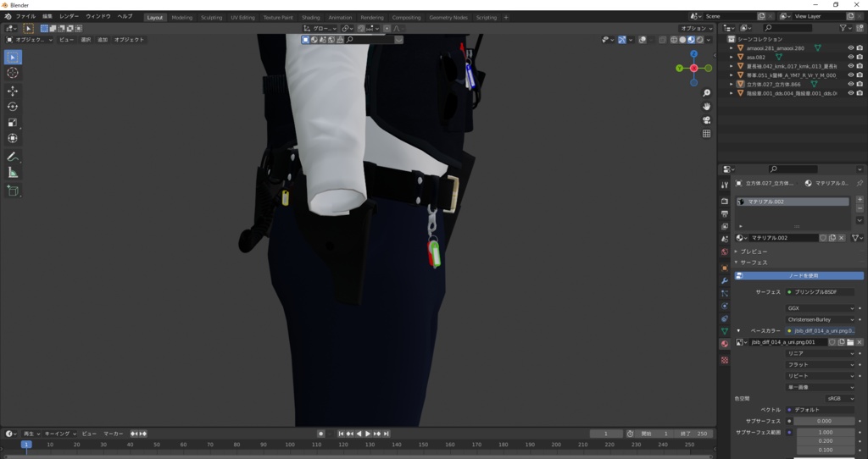Click the Z axis on navigation gizmo
868x459 pixels.
point(693,54)
